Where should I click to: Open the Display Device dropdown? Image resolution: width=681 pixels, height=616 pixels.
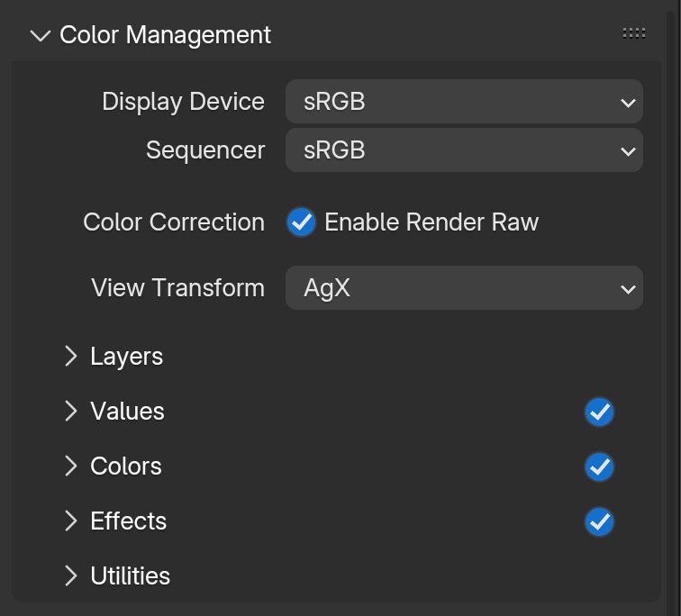point(464,102)
